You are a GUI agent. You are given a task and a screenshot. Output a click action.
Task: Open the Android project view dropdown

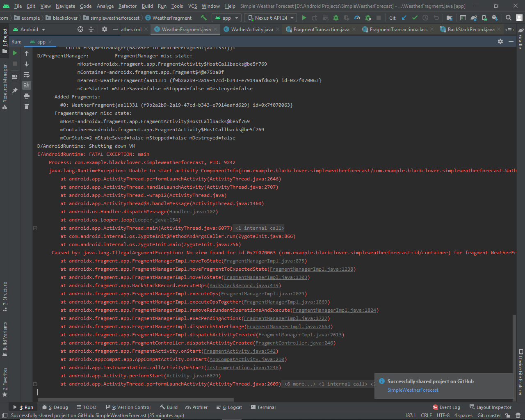click(x=29, y=29)
